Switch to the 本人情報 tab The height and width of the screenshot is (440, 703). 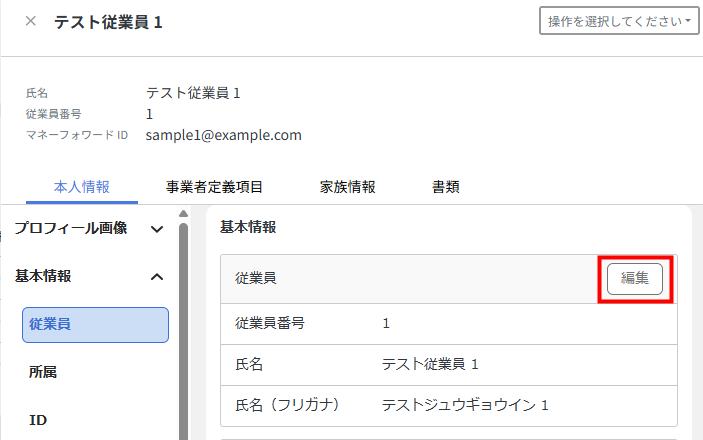tap(82, 187)
